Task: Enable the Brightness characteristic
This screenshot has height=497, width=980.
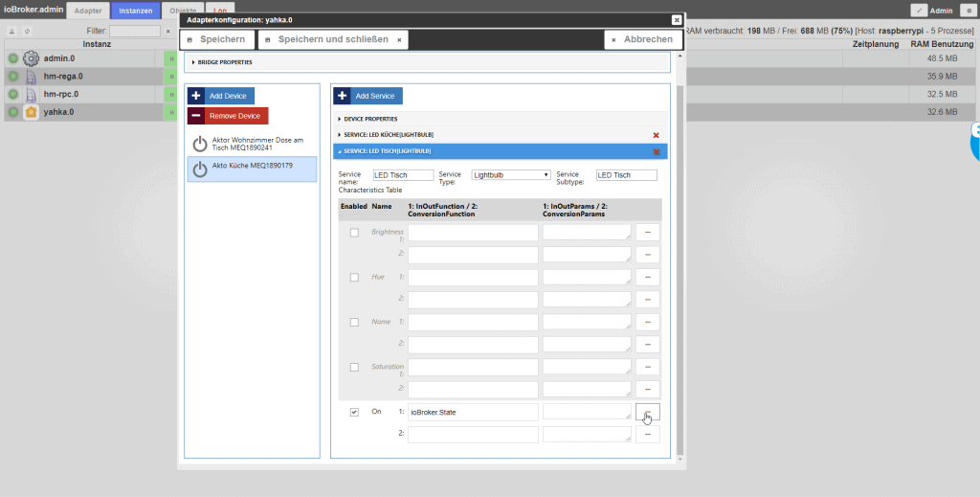Action: pos(354,233)
